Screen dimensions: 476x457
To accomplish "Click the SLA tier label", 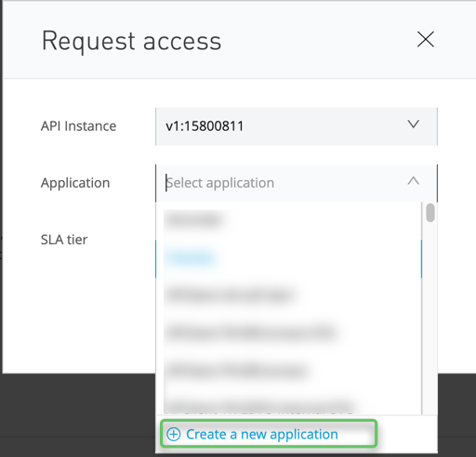I will 64,240.
